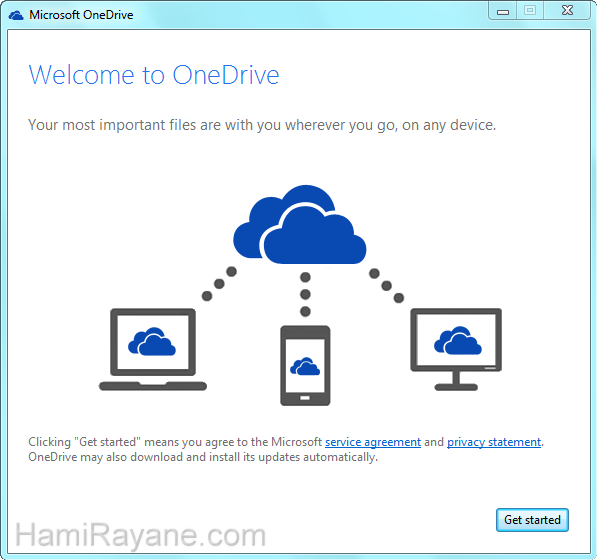
Task: Click the laptop device illustration
Action: (153, 349)
